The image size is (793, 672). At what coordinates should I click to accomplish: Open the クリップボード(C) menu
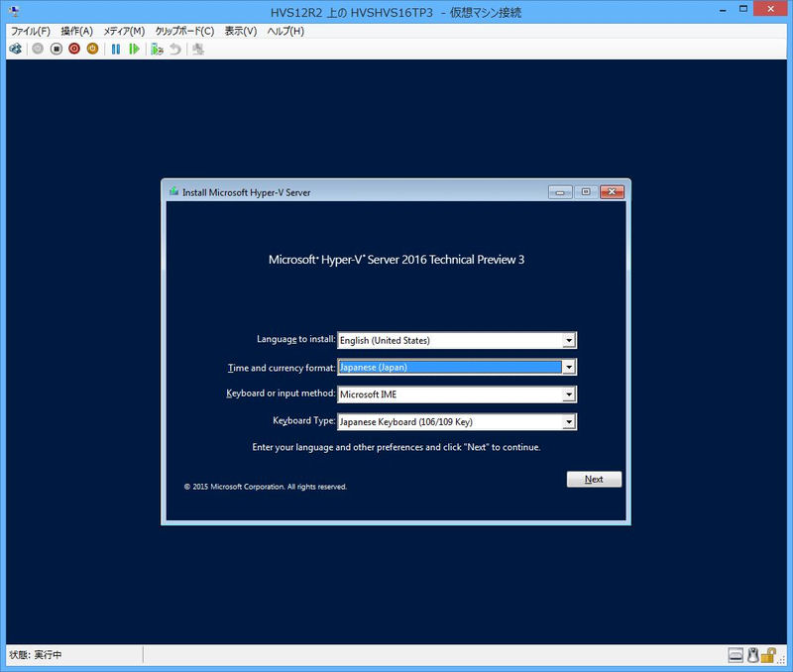tap(184, 32)
